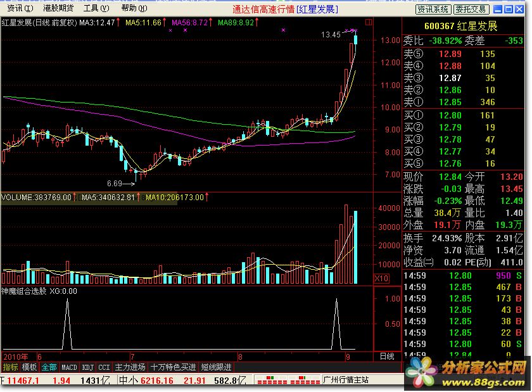Click the 中小 index value 6216.16
The image size is (532, 392).
coord(157,381)
